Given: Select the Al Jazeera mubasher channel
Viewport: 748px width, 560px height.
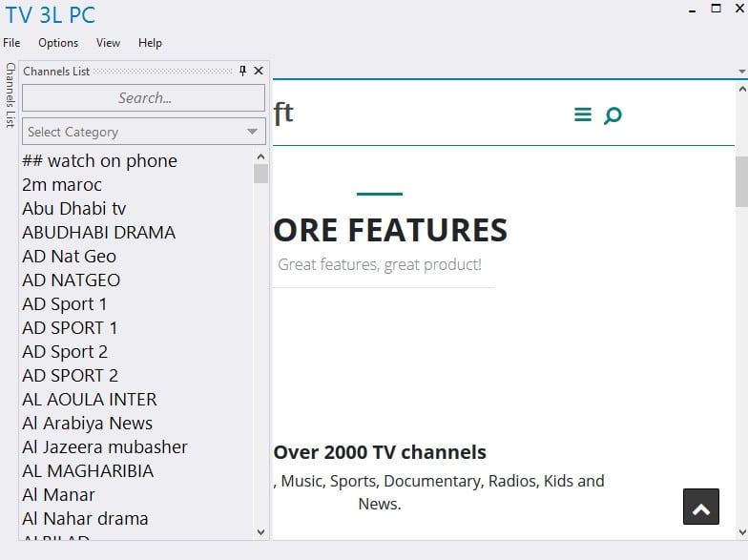Looking at the screenshot, I should click(105, 446).
